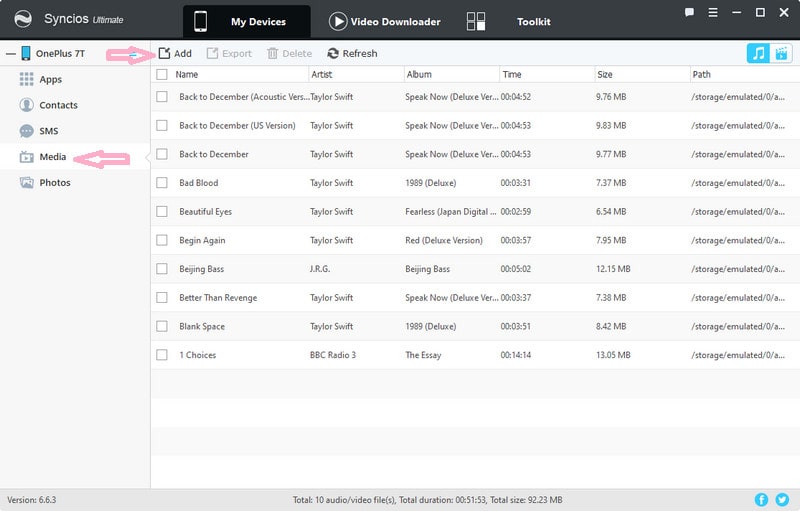Select Media in the sidebar

[x=53, y=157]
